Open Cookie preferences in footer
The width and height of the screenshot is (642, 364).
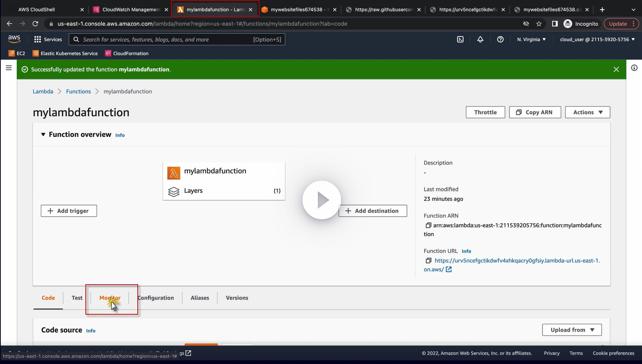[613, 353]
